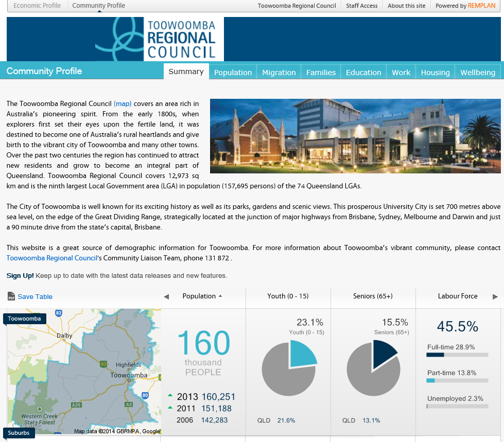Screen dimensions: 504x442
Task: Click the 2006 population value 142,283
Action: 214,420
